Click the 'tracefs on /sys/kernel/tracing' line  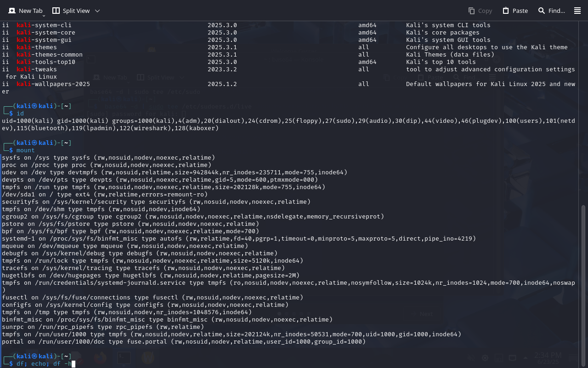pos(143,268)
